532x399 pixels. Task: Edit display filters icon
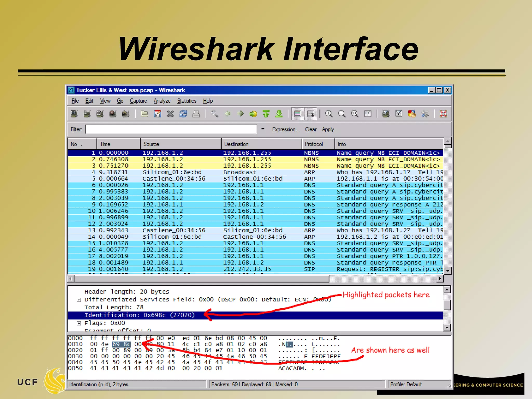(399, 114)
